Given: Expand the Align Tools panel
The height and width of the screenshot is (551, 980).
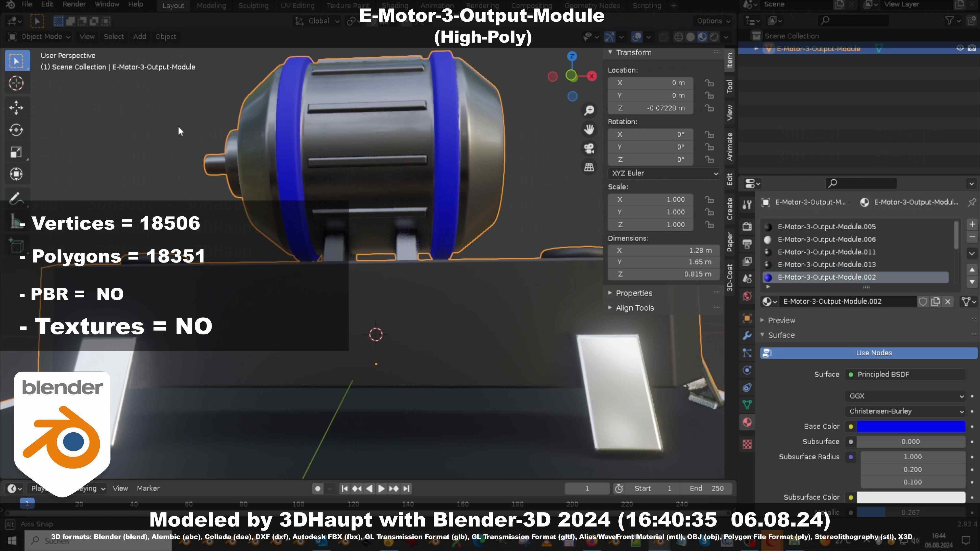Looking at the screenshot, I should (x=634, y=308).
